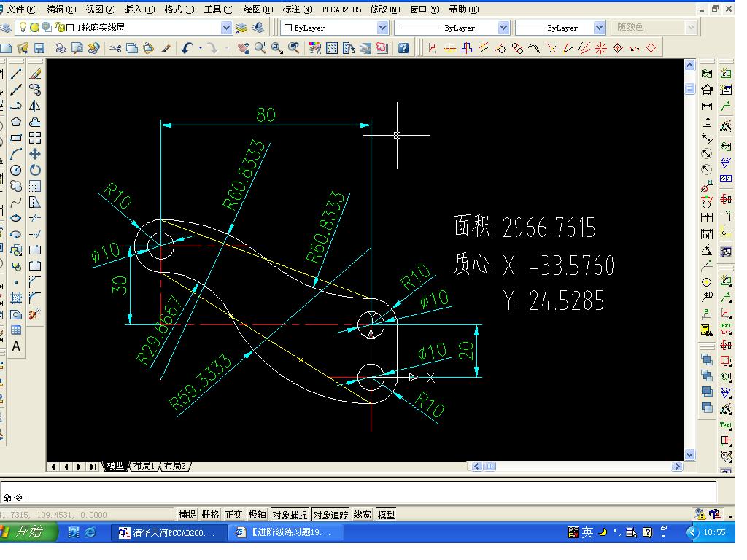Screen dimensions: 747x560
Task: Toggle 正交 ortho mode
Action: 233,515
